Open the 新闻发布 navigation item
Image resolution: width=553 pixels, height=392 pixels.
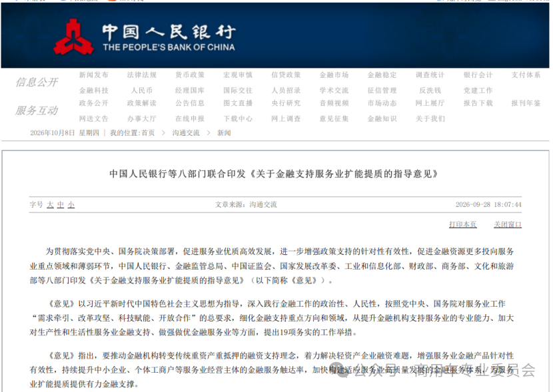93,75
